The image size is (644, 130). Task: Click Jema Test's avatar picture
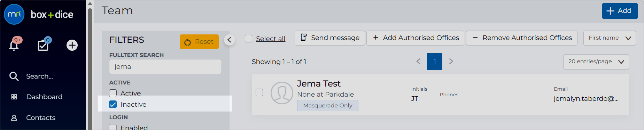pos(282,93)
